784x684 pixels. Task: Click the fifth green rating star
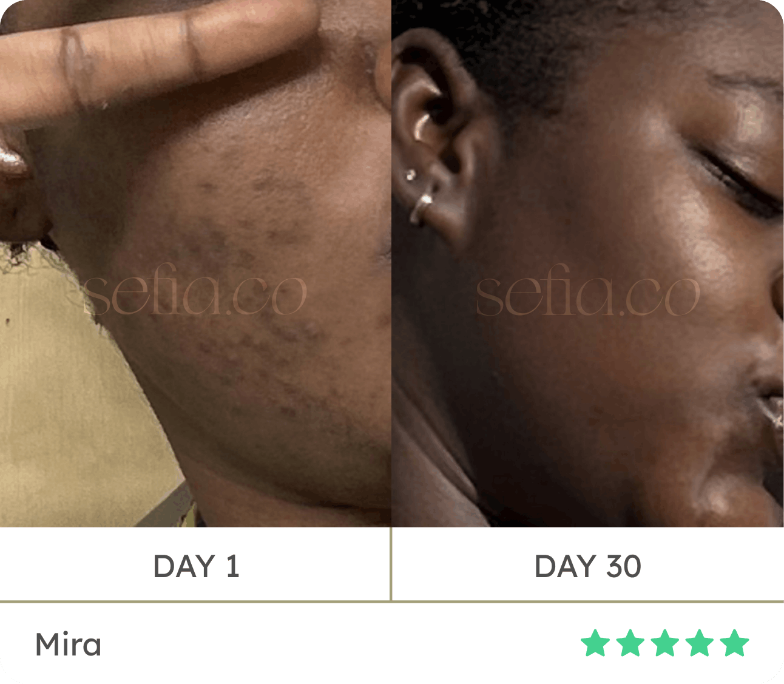(735, 643)
